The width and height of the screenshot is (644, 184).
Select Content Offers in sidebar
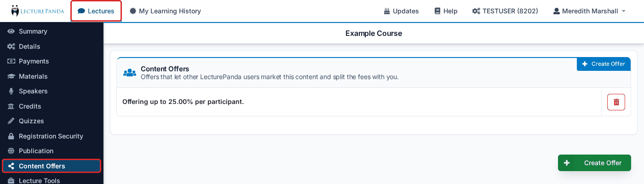point(52,166)
